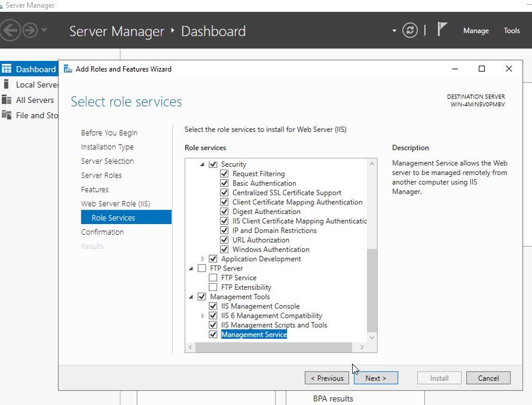Viewport: 532px width, 405px height.
Task: Select the Management Service label
Action: (x=254, y=335)
